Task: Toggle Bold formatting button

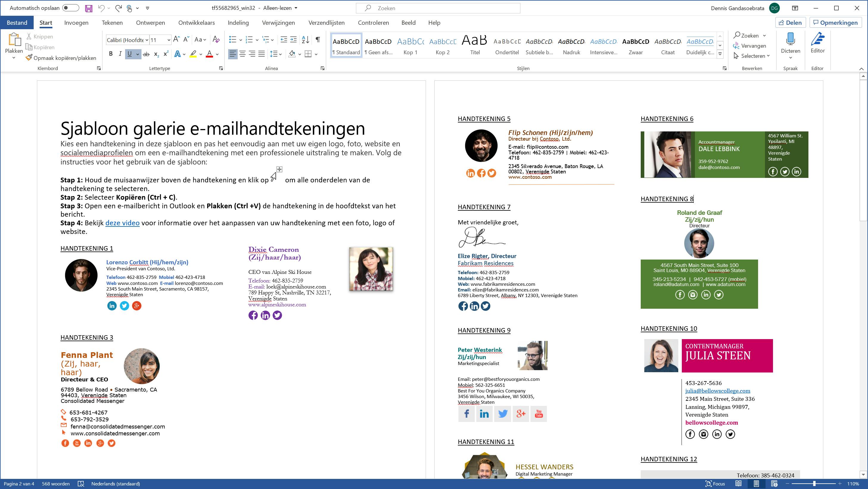Action: pyautogui.click(x=111, y=54)
